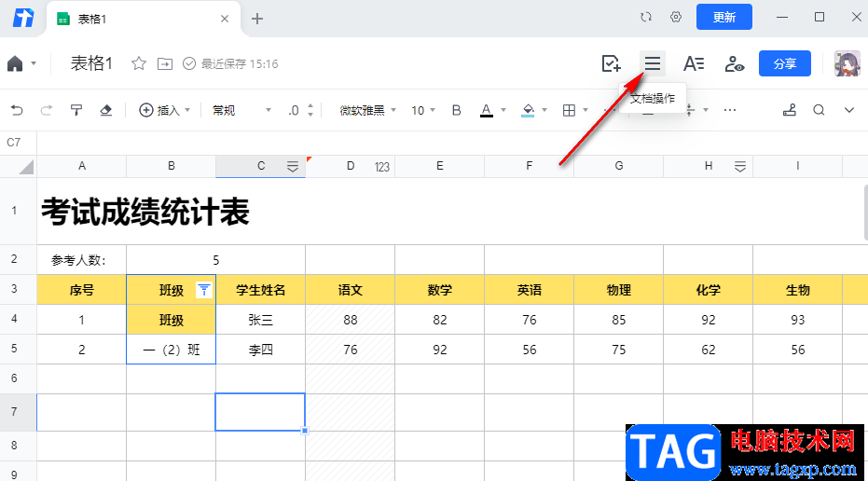Open the column C header filter icon
The width and height of the screenshot is (868, 481).
(x=293, y=167)
